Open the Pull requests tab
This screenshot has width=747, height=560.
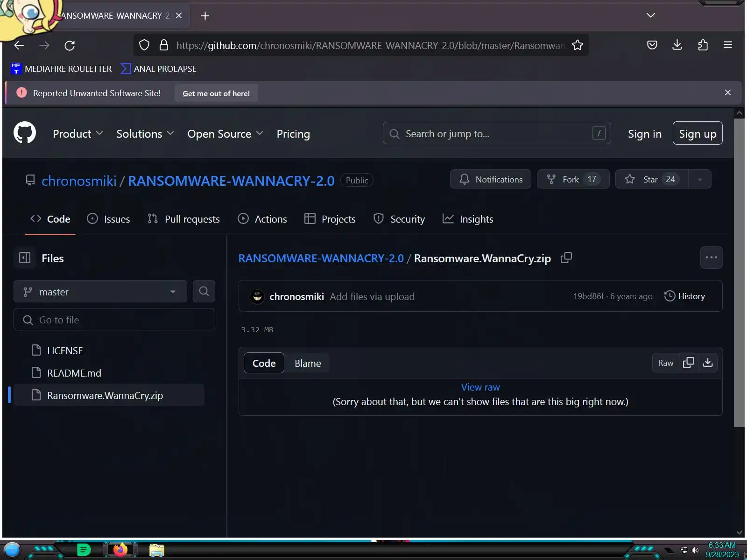tap(183, 219)
